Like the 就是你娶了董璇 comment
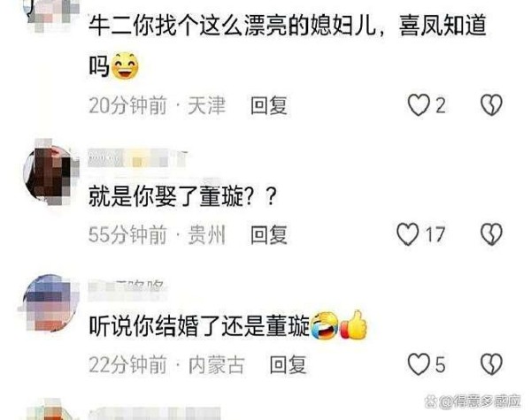531x420 pixels. (407, 233)
